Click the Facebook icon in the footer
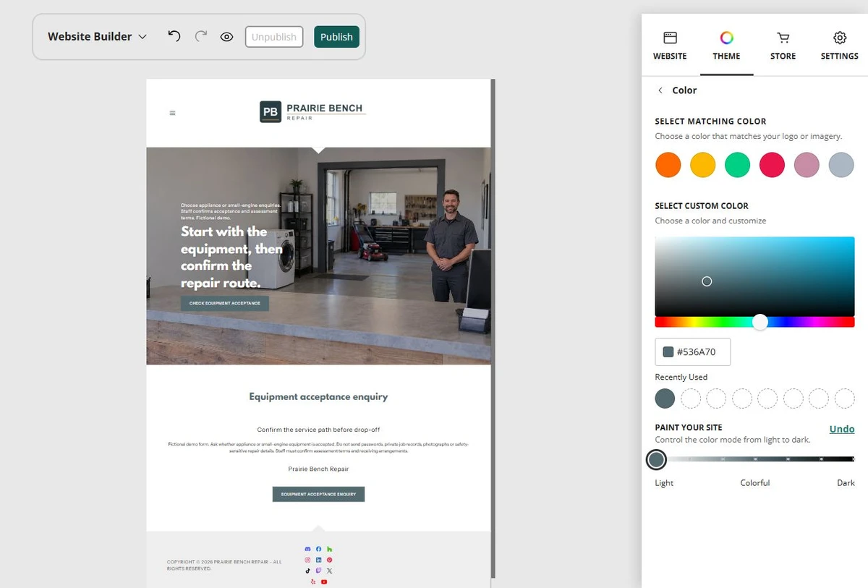Viewport: 868px width, 588px height. pos(318,550)
